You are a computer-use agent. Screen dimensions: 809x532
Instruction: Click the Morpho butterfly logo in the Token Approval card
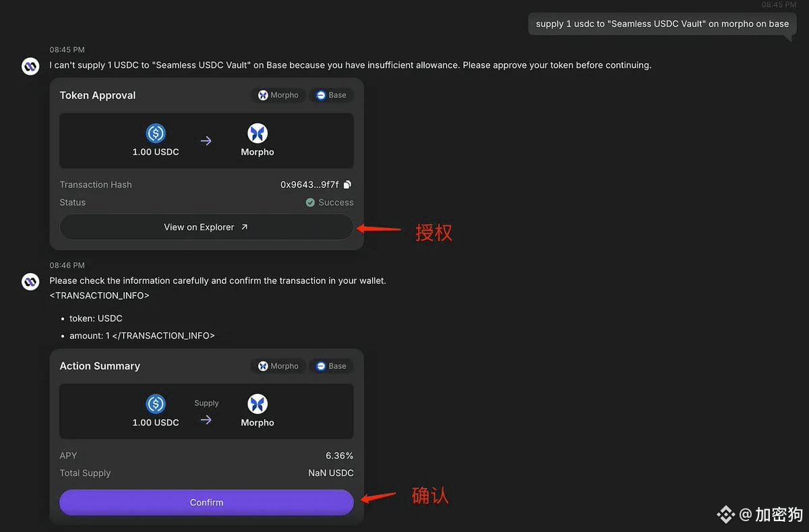tap(258, 134)
